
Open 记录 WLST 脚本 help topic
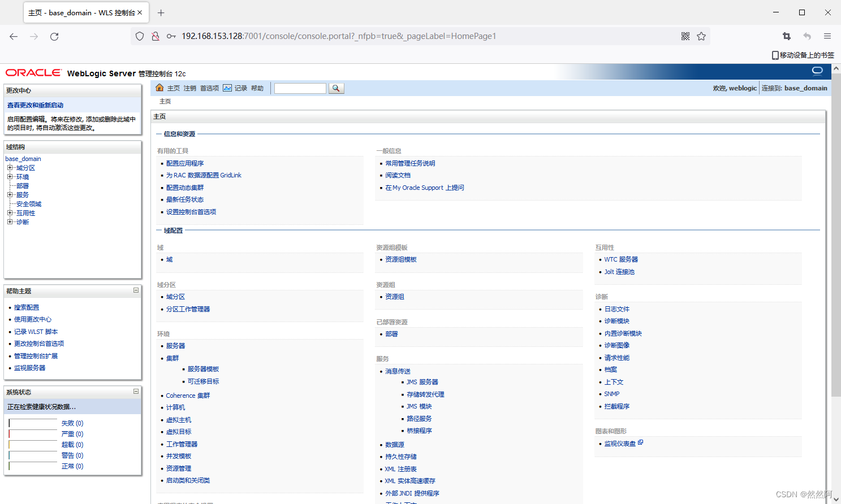click(x=36, y=332)
